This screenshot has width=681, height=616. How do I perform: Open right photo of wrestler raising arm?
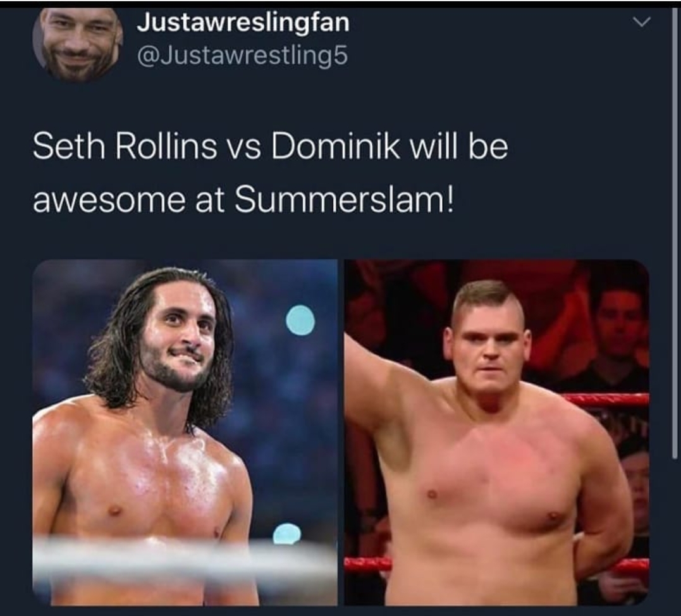click(x=497, y=433)
